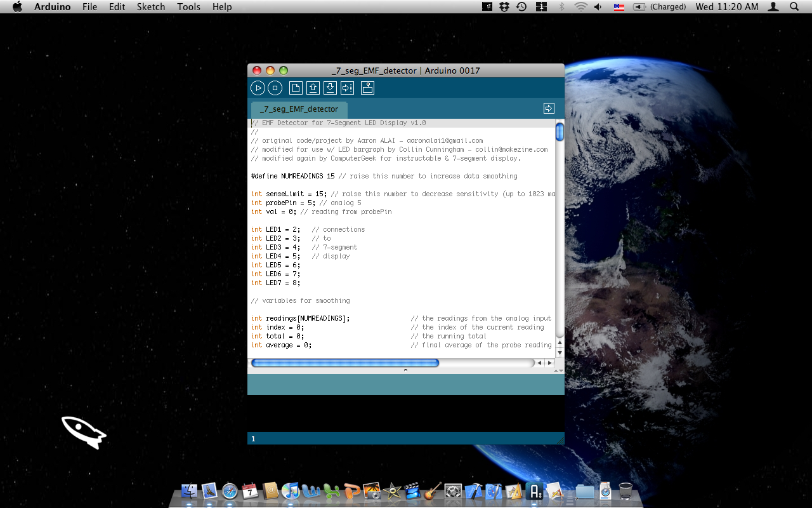Click the Open sketch up-arrow icon
The height and width of the screenshot is (508, 812).
pyautogui.click(x=313, y=88)
